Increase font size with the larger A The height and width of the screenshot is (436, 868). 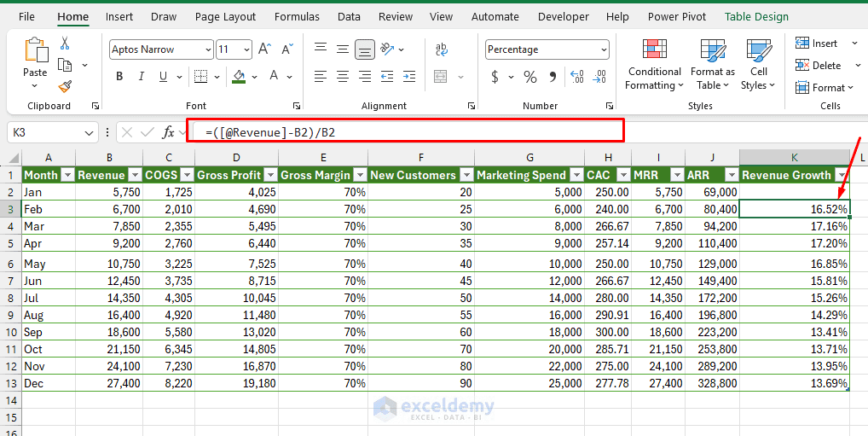[x=264, y=49]
